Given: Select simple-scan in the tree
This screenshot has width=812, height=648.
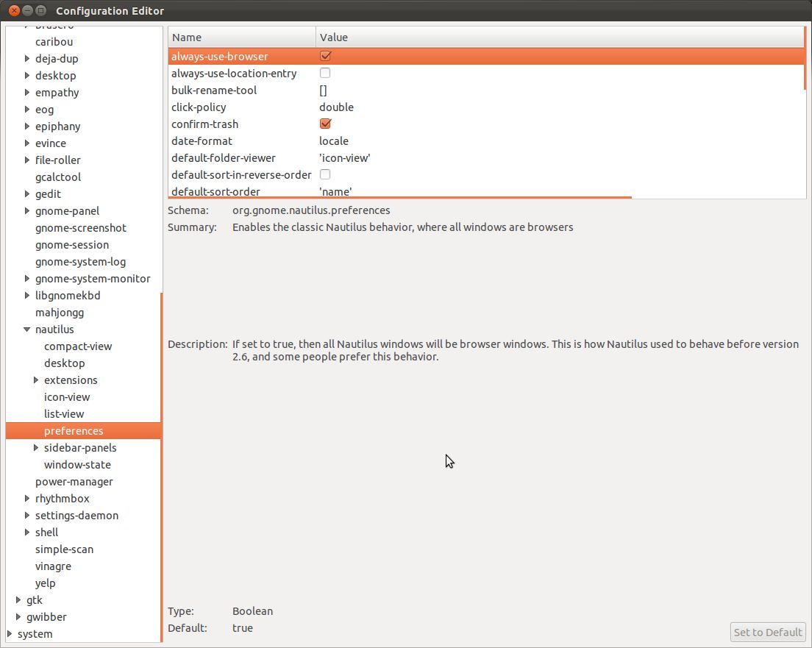Looking at the screenshot, I should (x=64, y=549).
